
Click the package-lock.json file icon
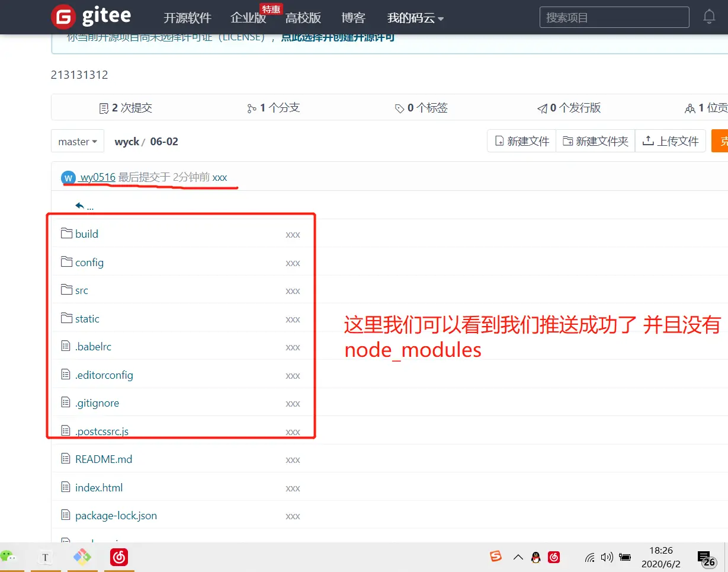pos(66,515)
